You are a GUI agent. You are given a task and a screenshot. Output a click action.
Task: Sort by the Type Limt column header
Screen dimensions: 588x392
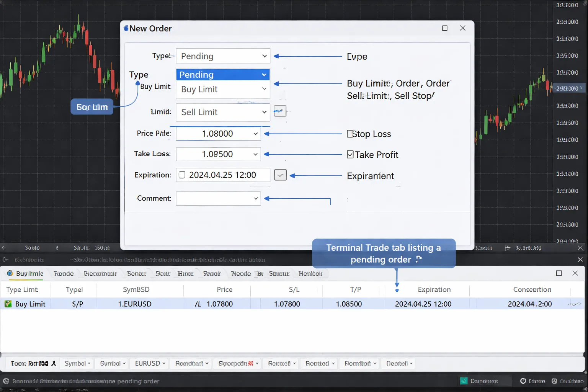point(22,289)
